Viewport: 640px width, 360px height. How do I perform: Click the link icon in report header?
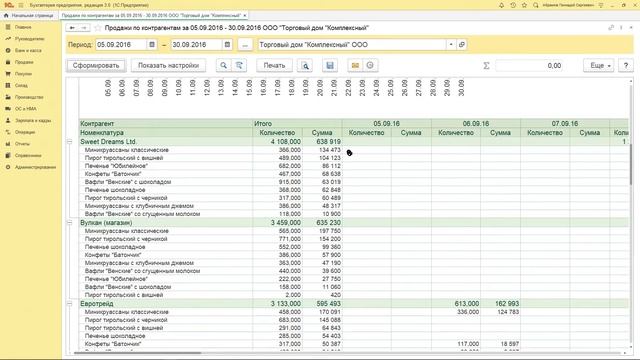pyautogui.click(x=611, y=28)
